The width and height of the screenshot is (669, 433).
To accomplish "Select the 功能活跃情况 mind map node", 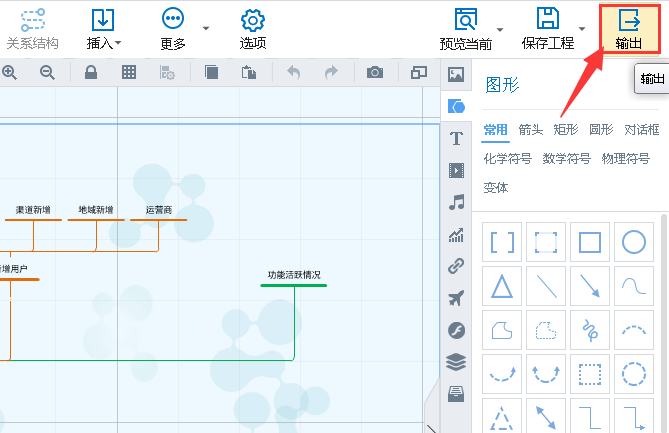I will [293, 275].
